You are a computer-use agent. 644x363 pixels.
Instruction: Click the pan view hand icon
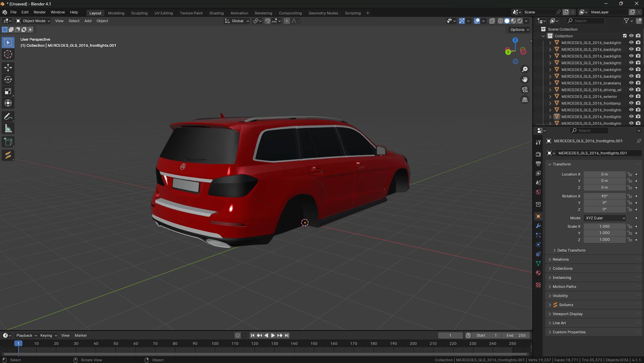pos(525,79)
